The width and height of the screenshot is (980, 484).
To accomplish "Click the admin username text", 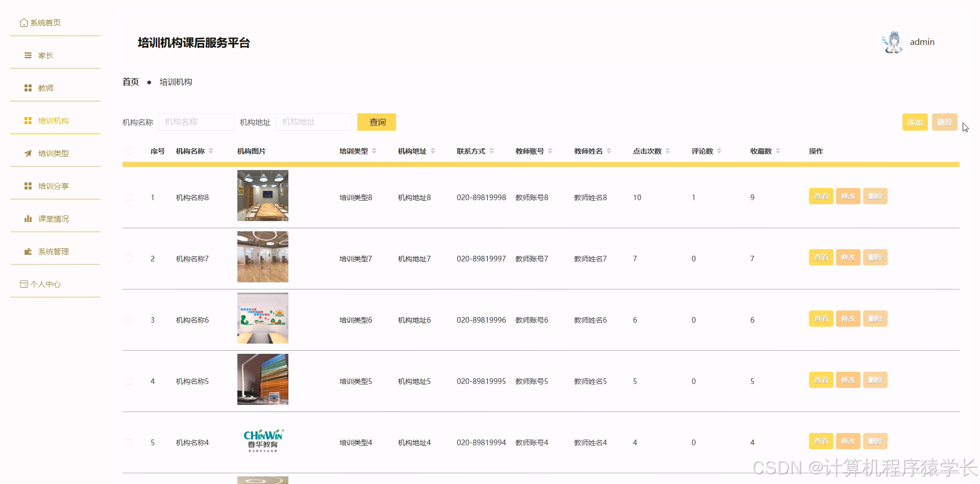I will (922, 42).
